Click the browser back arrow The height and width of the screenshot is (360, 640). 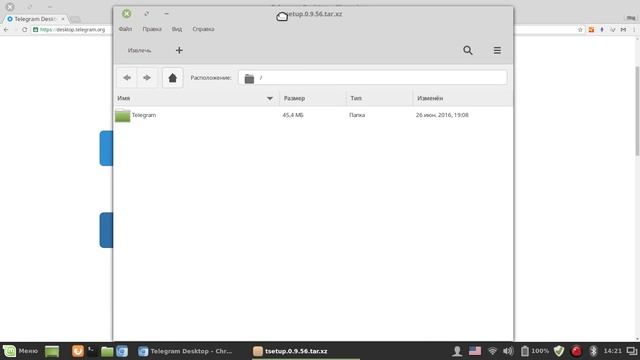pos(6,29)
